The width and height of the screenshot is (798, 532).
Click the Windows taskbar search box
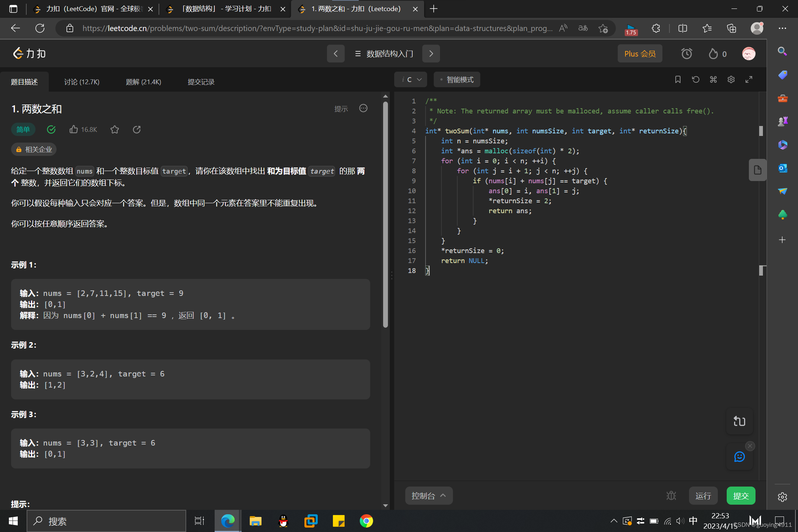point(106,521)
